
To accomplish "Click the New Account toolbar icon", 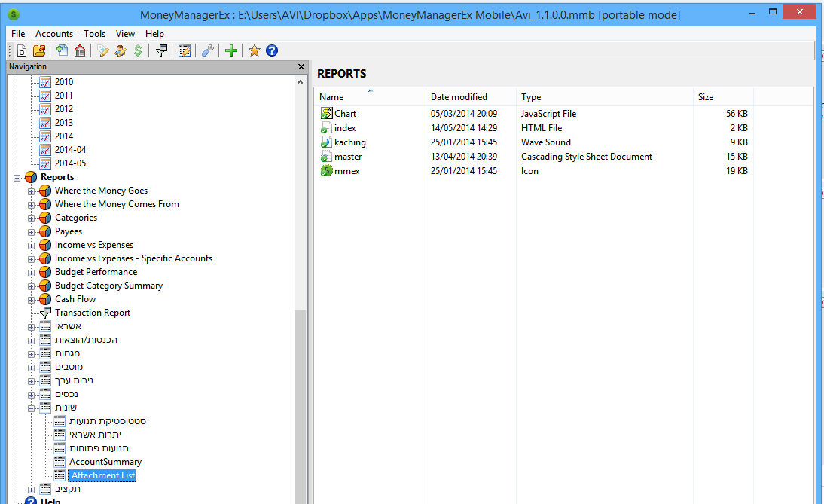I will [x=62, y=50].
